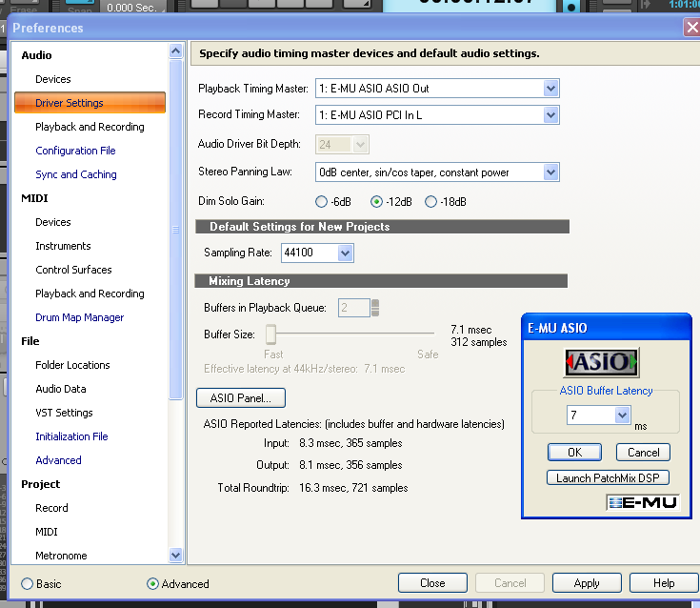Screen dimensions: 700x608
Task: Click the E-MU brand logo
Action: 643,502
